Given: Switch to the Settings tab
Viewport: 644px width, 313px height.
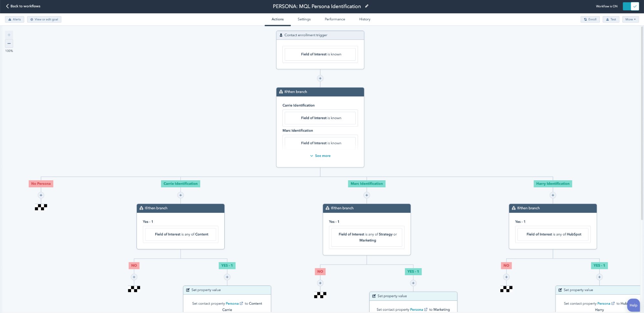Looking at the screenshot, I should click(304, 19).
